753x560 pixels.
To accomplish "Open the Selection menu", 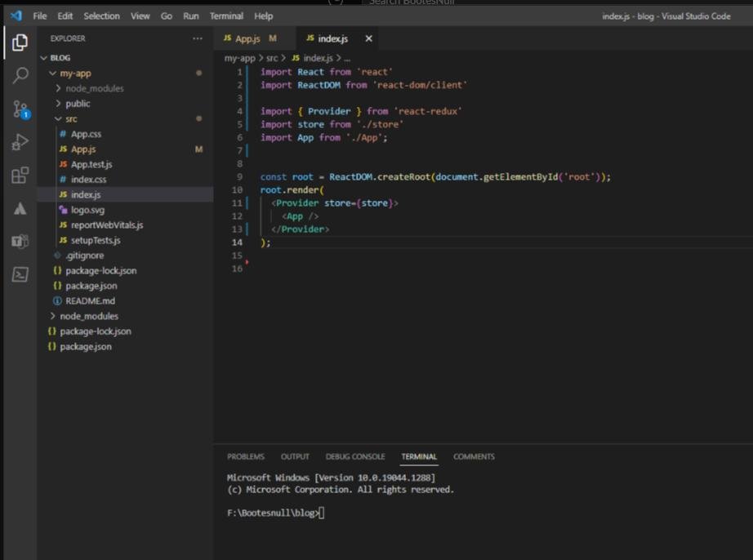I will (101, 16).
